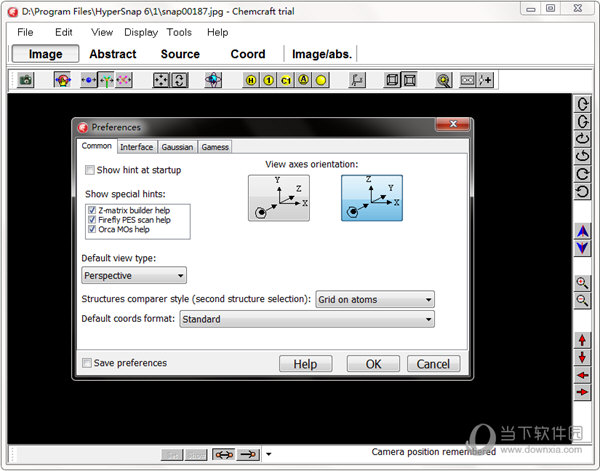The height and width of the screenshot is (471, 600).
Task: Open the Default coords format dropdown
Action: [306, 319]
